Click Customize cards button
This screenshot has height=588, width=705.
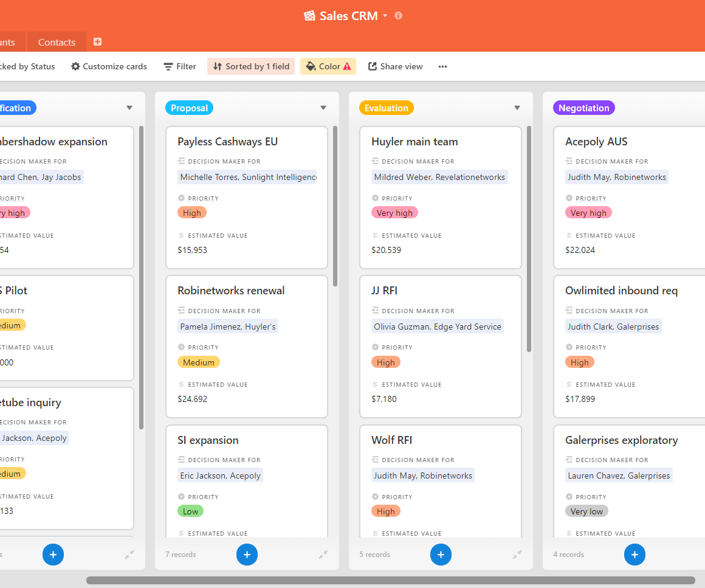coord(109,67)
